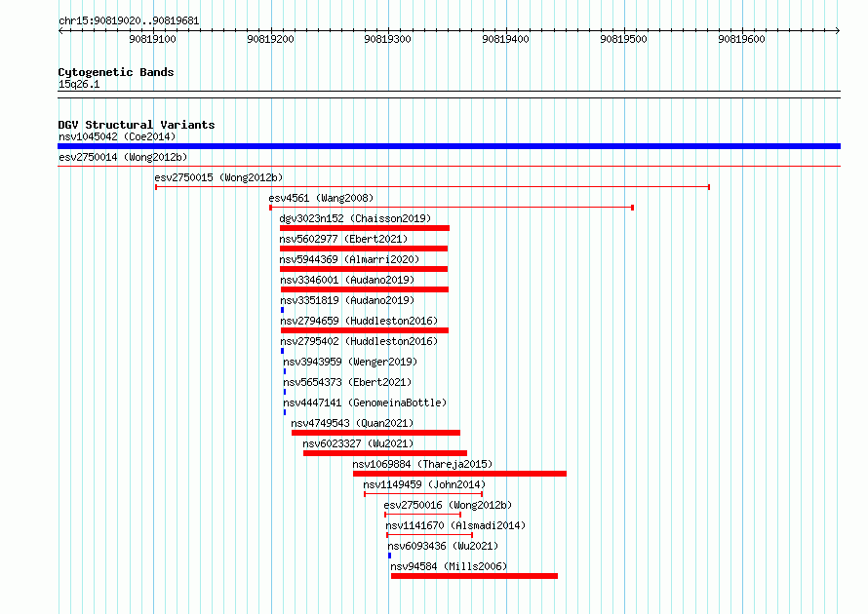Click the small blue nsv4447141 marker
The image size is (868, 614).
tap(285, 412)
